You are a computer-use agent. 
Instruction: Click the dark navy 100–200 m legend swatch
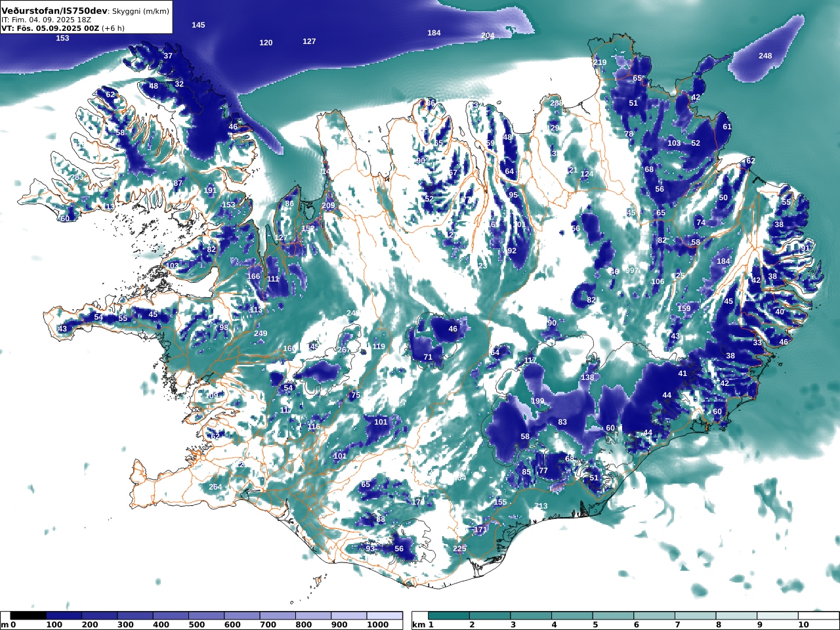(64, 616)
